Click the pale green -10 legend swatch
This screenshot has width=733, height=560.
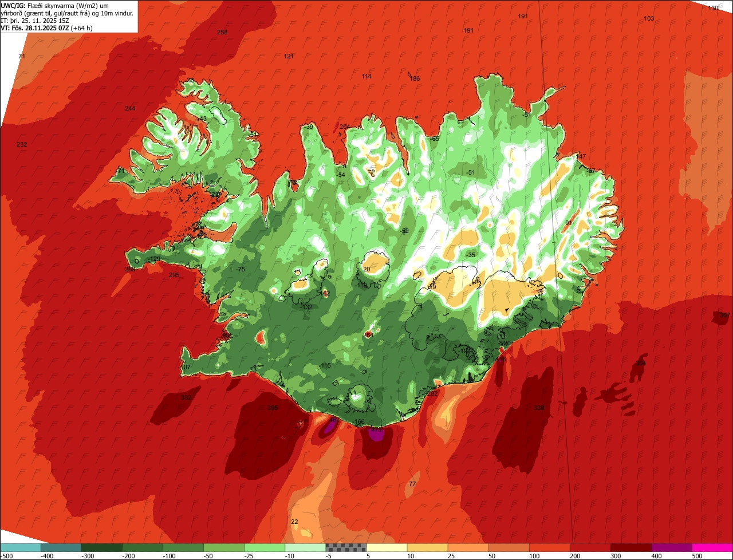(305, 547)
